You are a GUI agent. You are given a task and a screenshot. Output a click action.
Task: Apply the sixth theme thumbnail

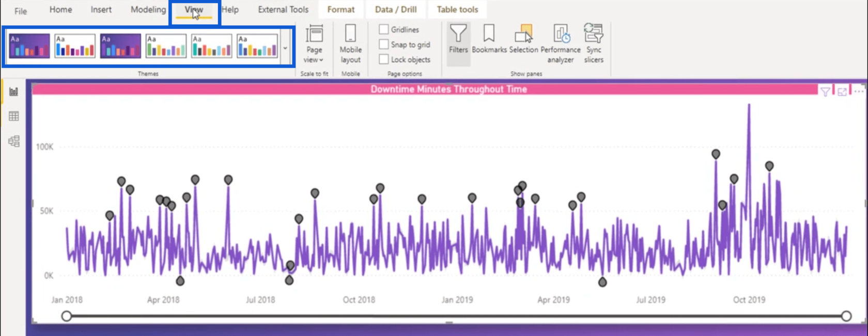(257, 46)
